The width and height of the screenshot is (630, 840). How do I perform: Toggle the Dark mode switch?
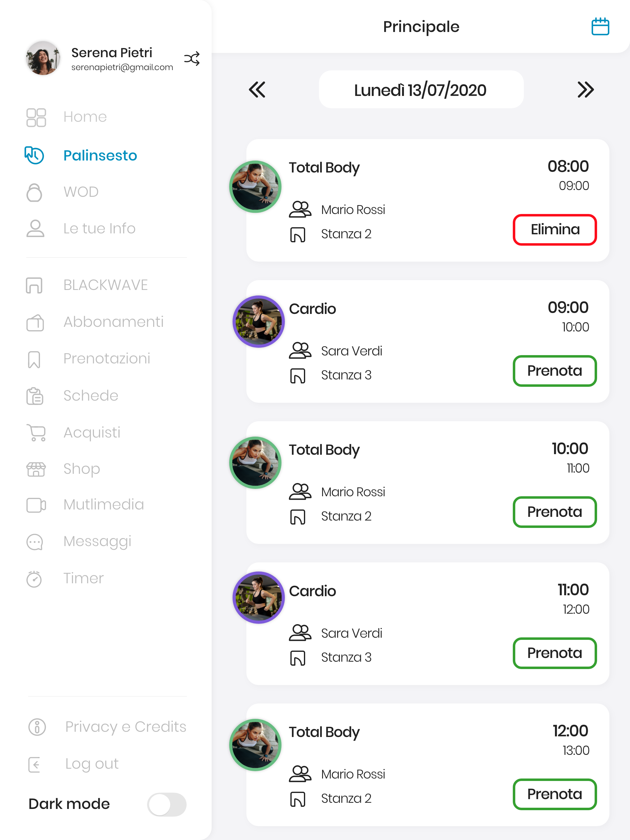pos(166,804)
